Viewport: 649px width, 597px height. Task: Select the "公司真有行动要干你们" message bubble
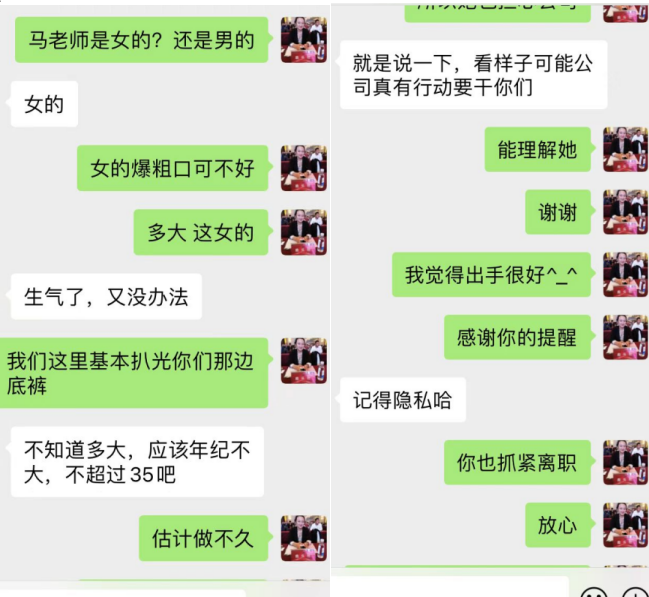[474, 75]
